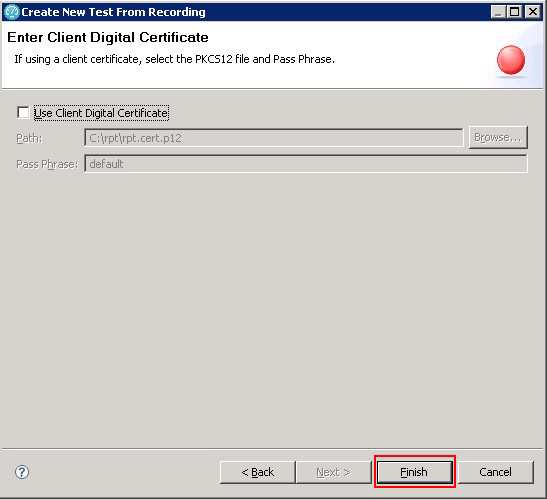The width and height of the screenshot is (547, 500).
Task: Click the Finish button
Action: click(414, 472)
